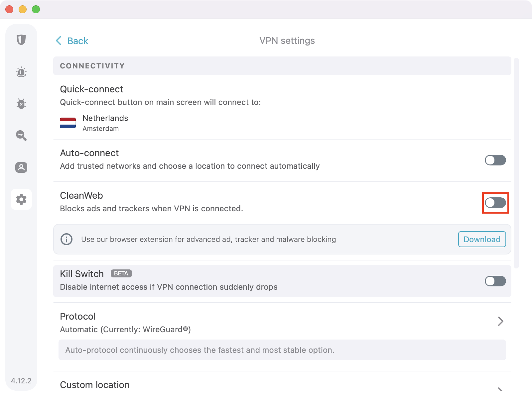Image resolution: width=532 pixels, height=396 pixels.
Task: Open the VPN shield icon in sidebar
Action: pyautogui.click(x=21, y=40)
